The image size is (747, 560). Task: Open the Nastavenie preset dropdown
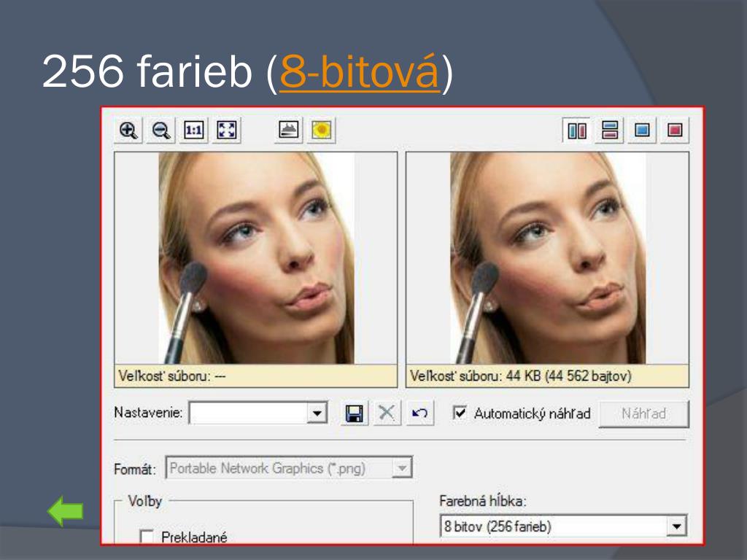(x=317, y=413)
